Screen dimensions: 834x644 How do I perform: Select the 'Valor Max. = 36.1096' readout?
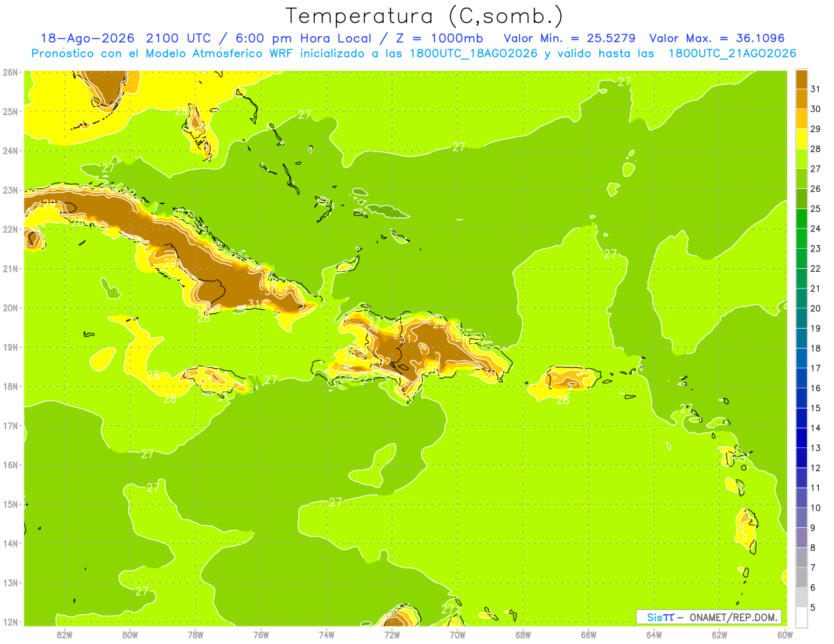tap(716, 38)
